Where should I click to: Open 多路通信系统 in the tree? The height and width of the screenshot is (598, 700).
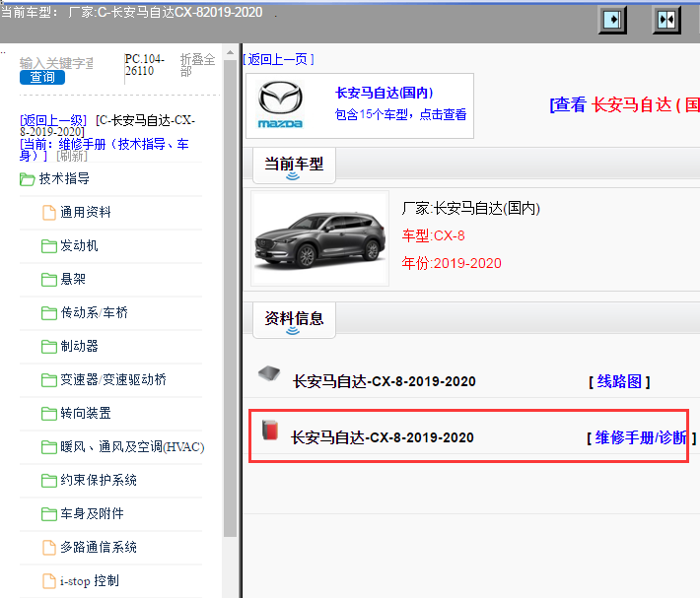(99, 547)
